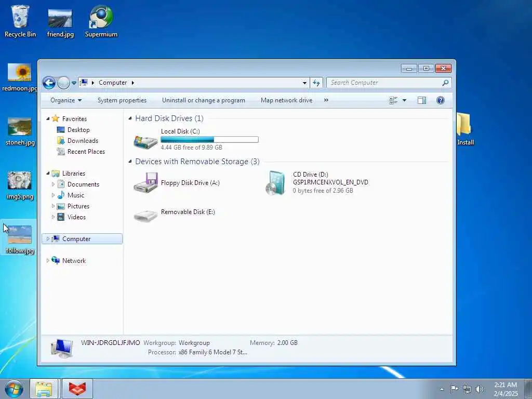Toggle the preview pane

[422, 100]
